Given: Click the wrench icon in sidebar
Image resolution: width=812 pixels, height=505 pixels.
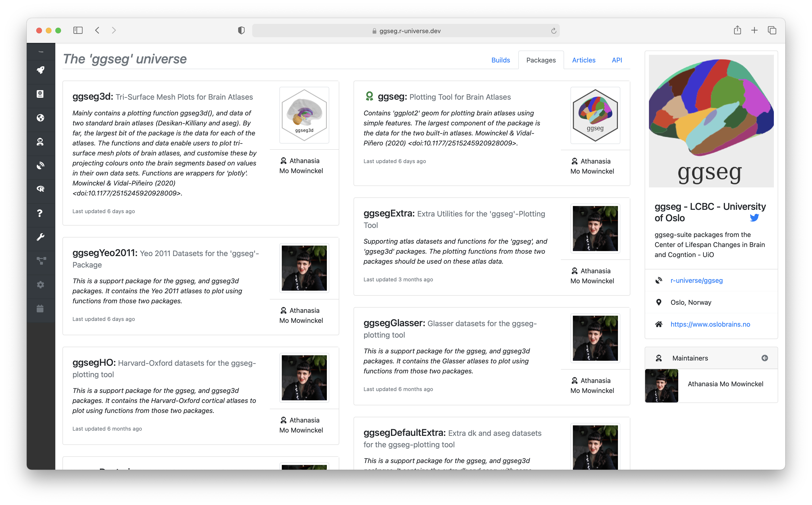Looking at the screenshot, I should [40, 237].
